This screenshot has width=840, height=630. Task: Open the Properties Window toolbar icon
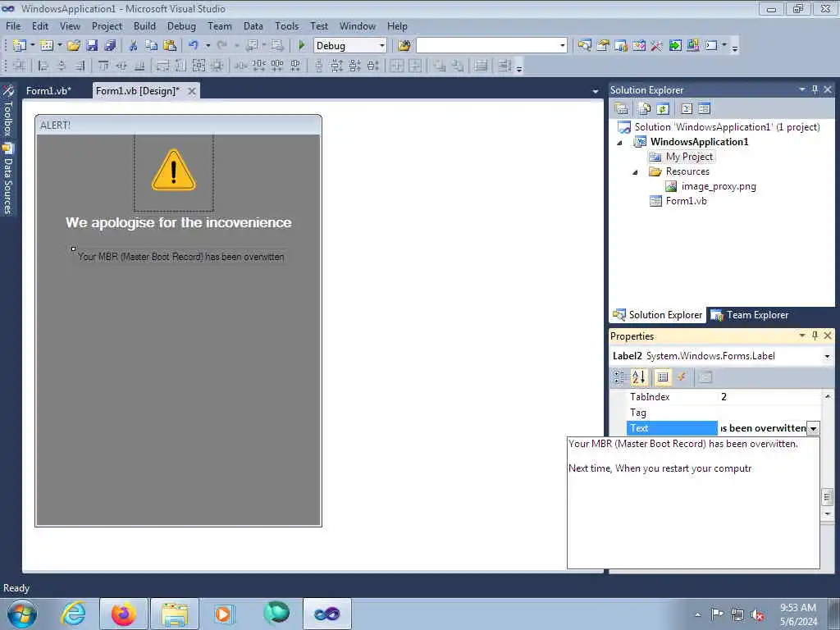coord(603,46)
